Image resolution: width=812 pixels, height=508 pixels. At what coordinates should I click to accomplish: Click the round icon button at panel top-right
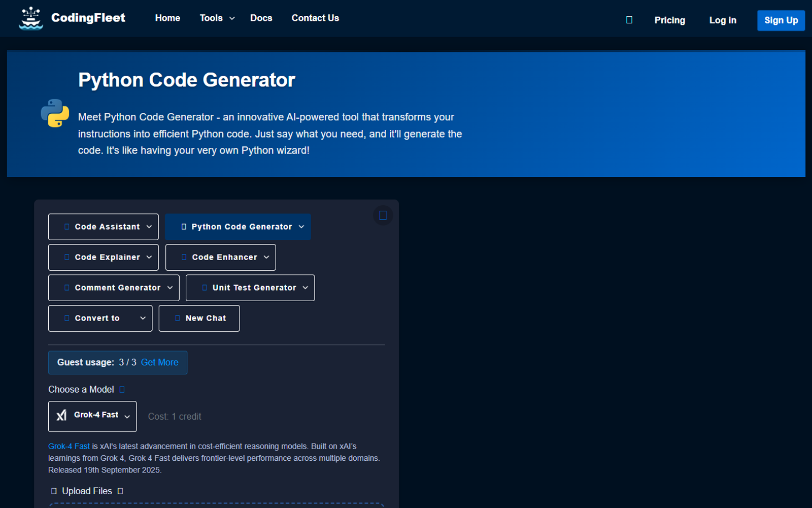coord(383,215)
